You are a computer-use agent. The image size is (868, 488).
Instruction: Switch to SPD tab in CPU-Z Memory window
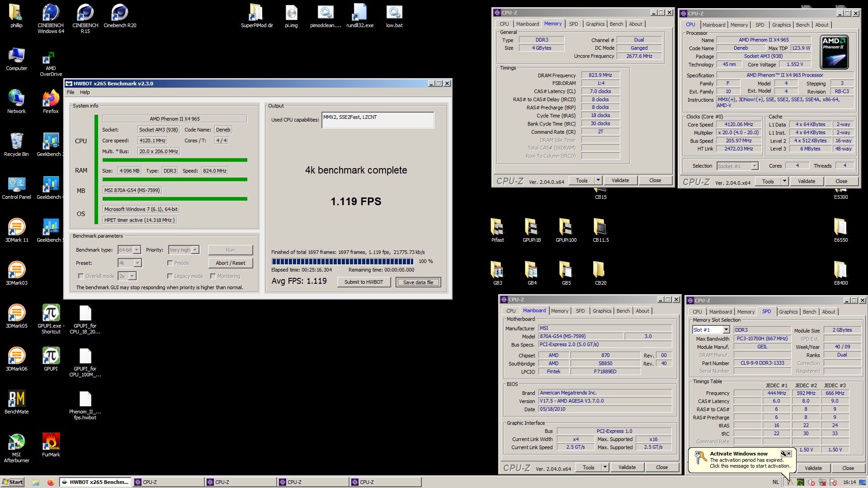point(573,24)
